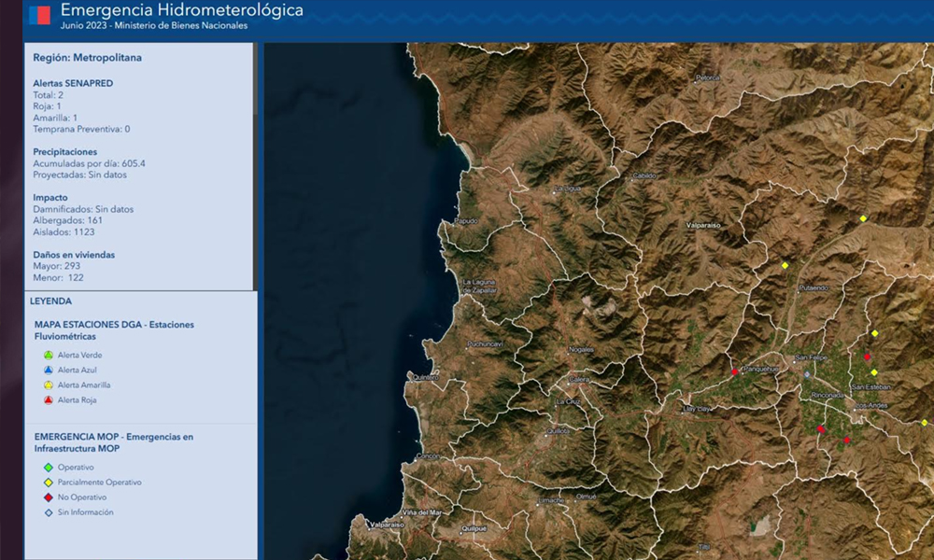This screenshot has height=560, width=934.
Task: Click the Alerta Azul triangle icon
Action: point(48,371)
